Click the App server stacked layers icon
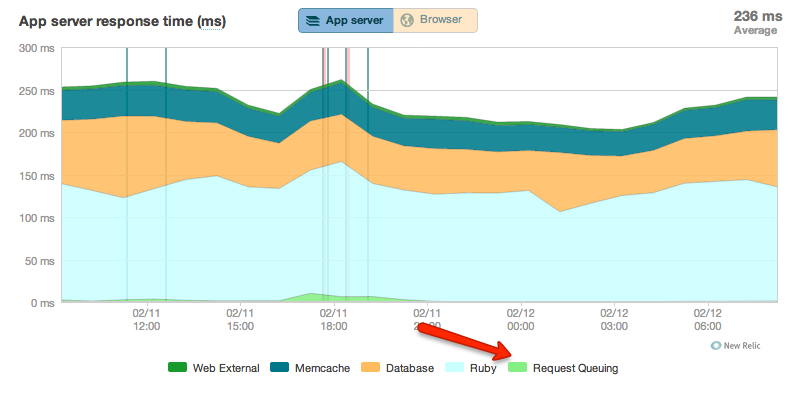Viewport: 798px width, 399px height. click(x=313, y=20)
